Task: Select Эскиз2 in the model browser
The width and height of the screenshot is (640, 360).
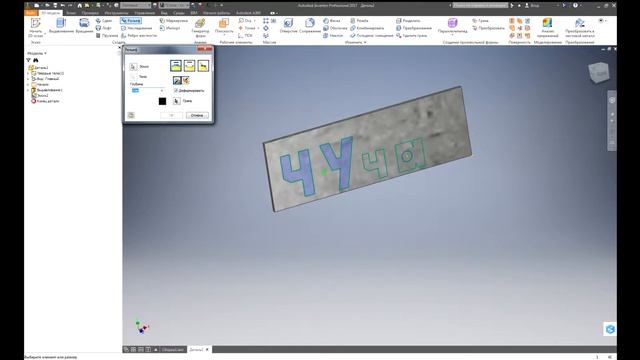Action: pos(40,96)
